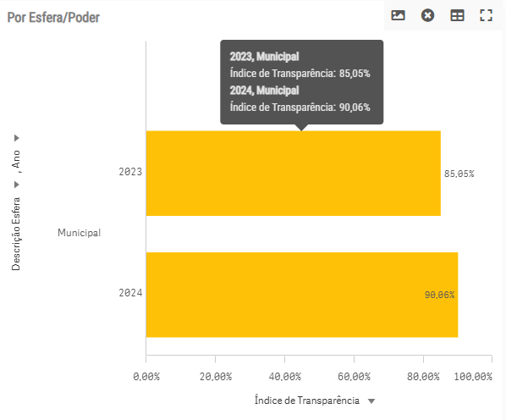Click the Descrição Esfera axis title

pyautogui.click(x=16, y=234)
